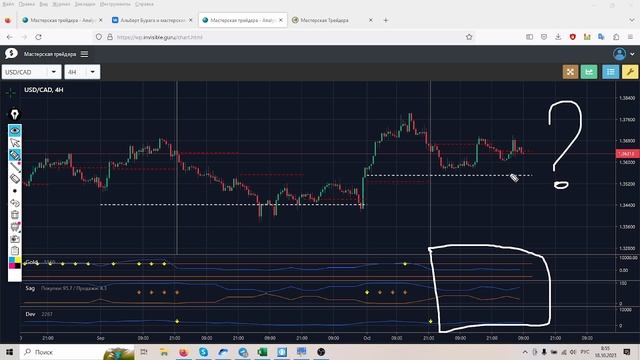Click the green chart indicators button

click(x=589, y=72)
